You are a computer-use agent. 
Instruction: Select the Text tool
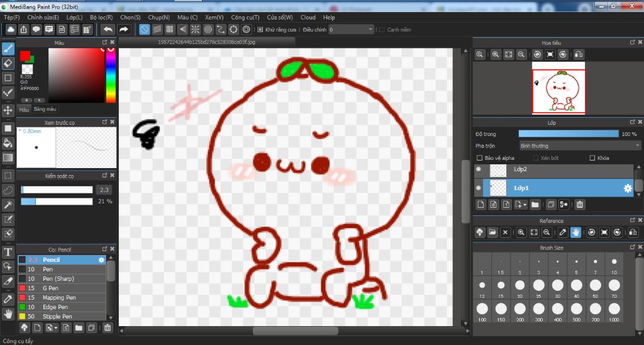pos(8,252)
